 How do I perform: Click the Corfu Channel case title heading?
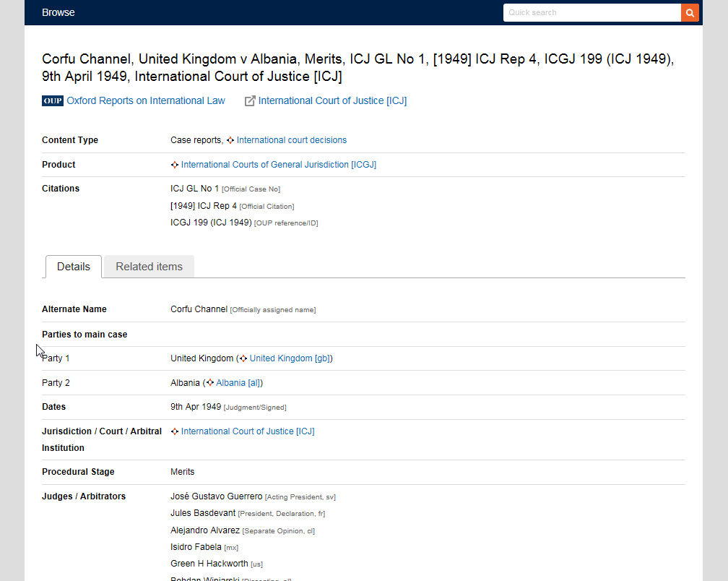tap(357, 67)
